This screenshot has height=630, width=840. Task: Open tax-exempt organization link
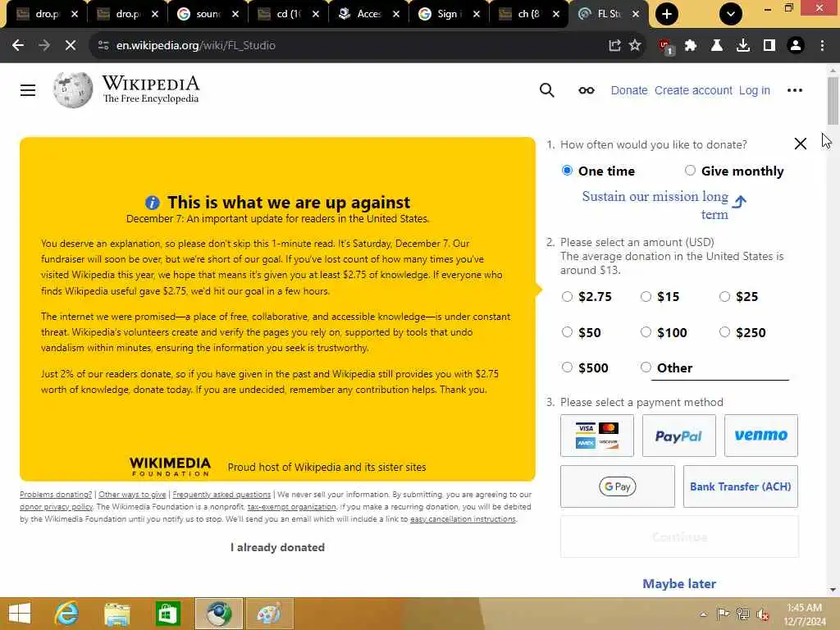[x=291, y=507]
